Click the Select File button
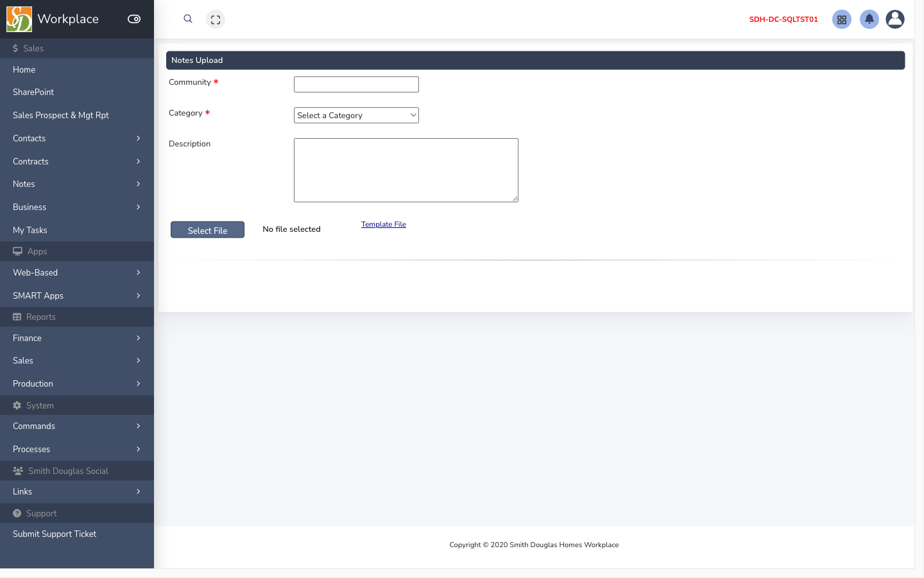Screen dimensions: 924x578 207,230
